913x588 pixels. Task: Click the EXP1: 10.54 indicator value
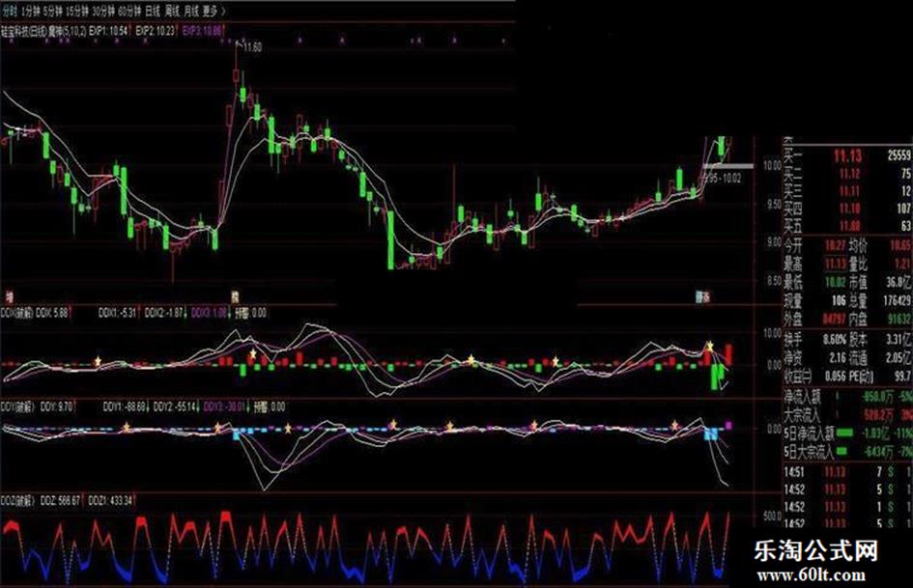[108, 31]
